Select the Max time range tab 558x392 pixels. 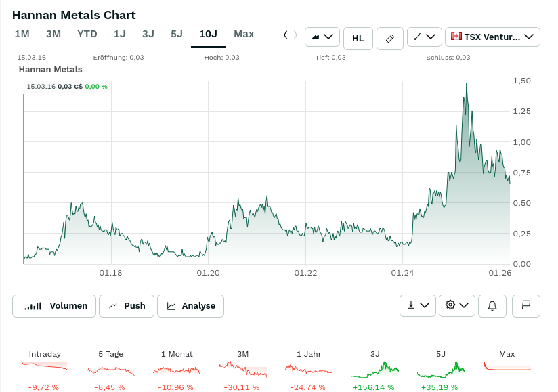pyautogui.click(x=244, y=34)
